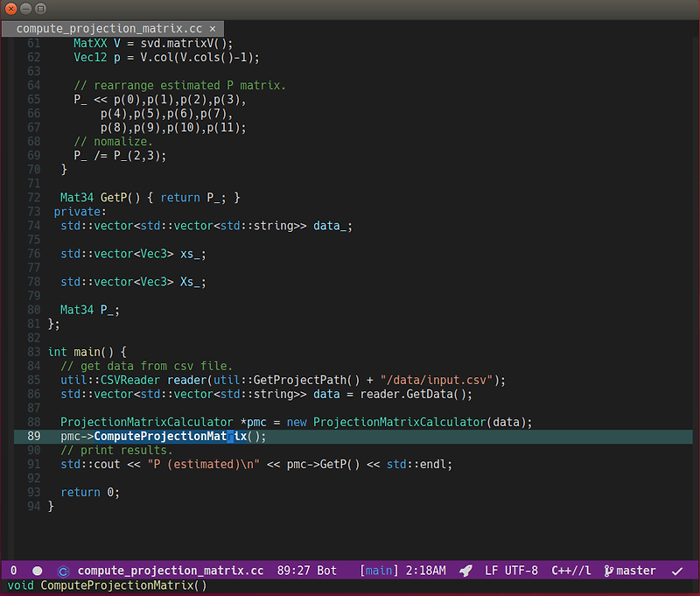Click the Bot buffer position indicator

(x=325, y=570)
